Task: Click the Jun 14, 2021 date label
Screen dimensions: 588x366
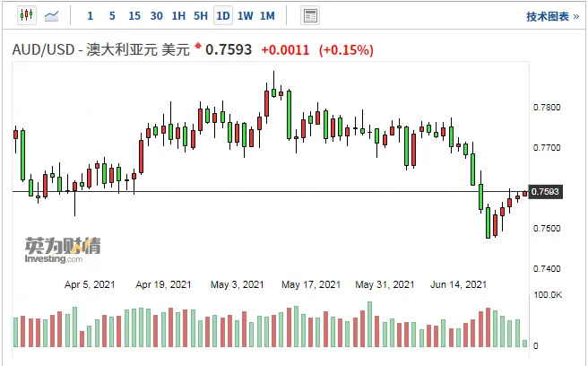Action: coord(458,284)
